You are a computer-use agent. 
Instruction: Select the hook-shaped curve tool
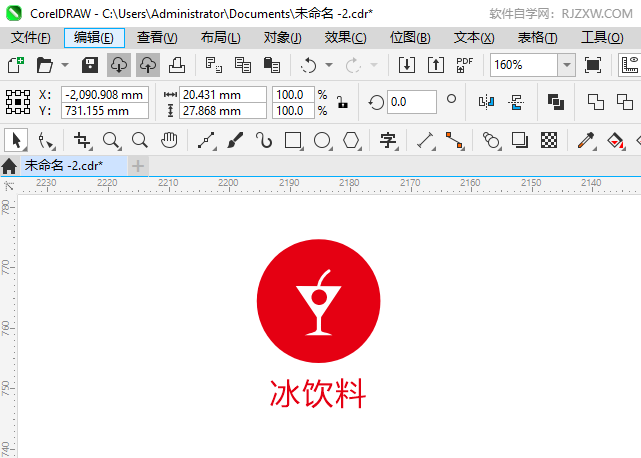pyautogui.click(x=264, y=140)
